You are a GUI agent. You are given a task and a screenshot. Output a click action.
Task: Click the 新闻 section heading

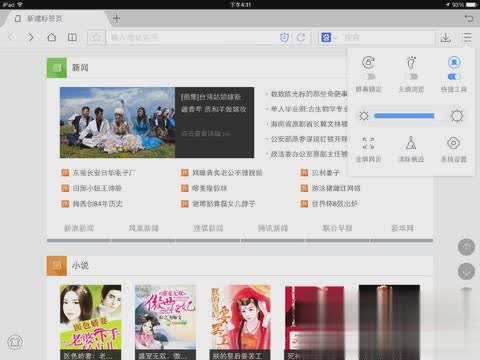tap(80, 68)
